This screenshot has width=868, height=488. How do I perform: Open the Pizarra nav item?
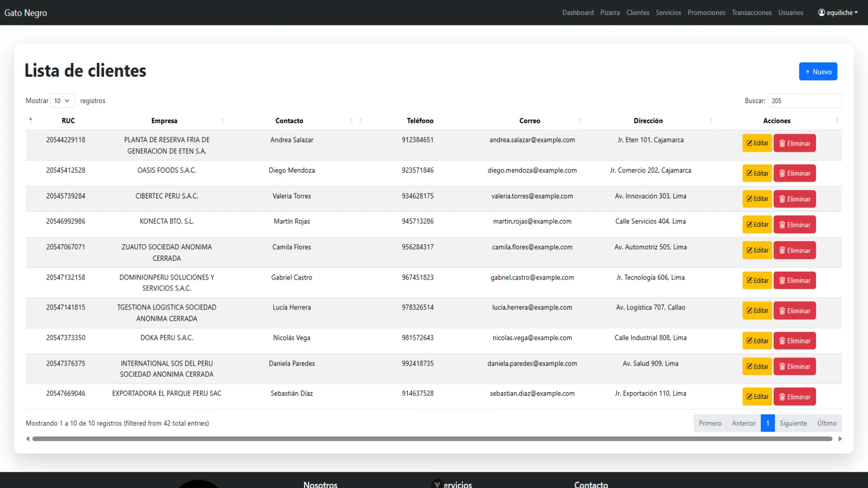point(610,13)
